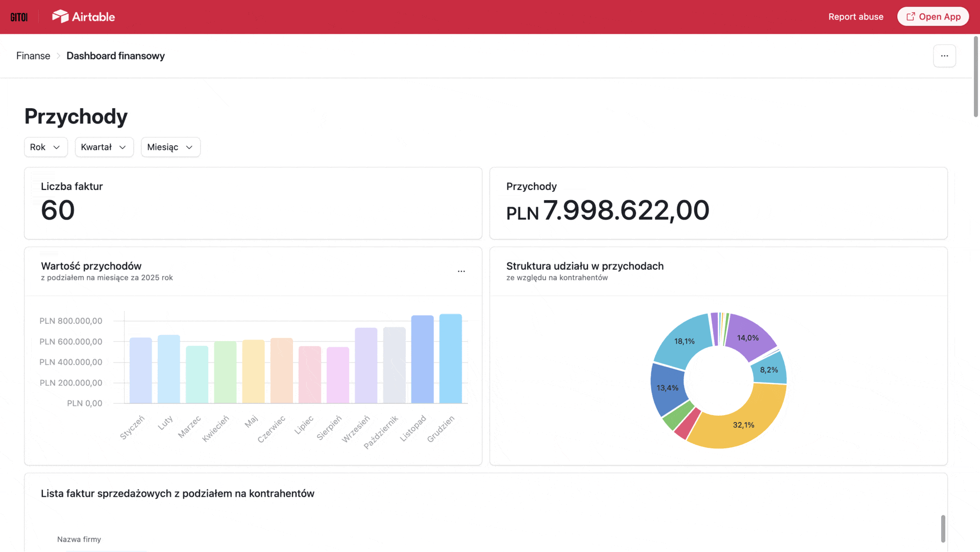Open the Kwartał filter dropdown
This screenshot has width=980, height=552.
[104, 147]
